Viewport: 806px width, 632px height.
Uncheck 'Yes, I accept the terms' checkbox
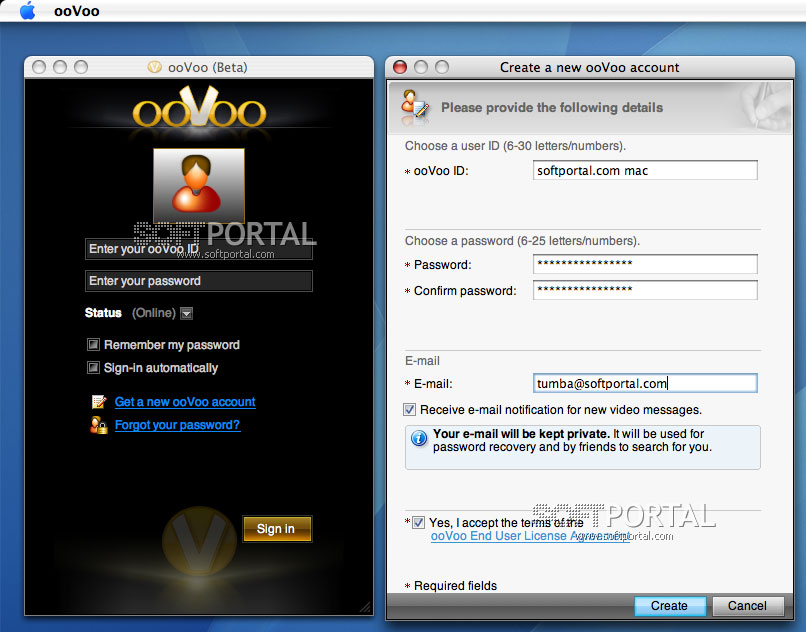point(418,522)
